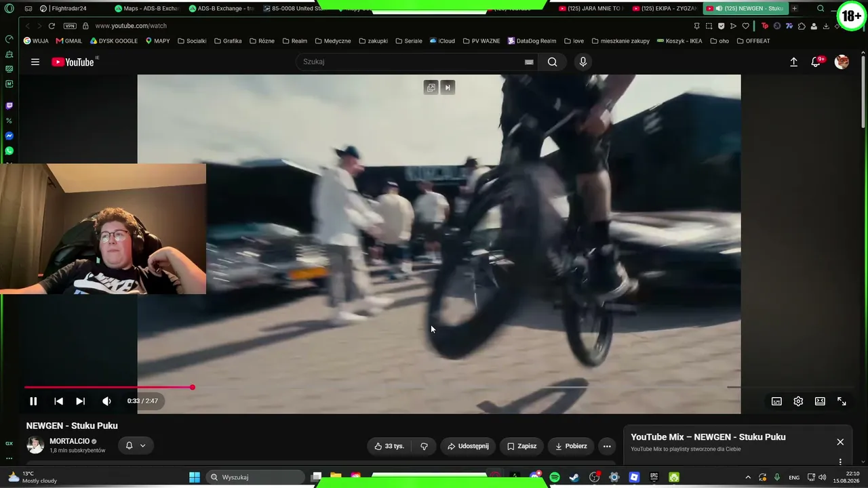
Task: Open the percent deals icon in sidebar
Action: click(9, 121)
